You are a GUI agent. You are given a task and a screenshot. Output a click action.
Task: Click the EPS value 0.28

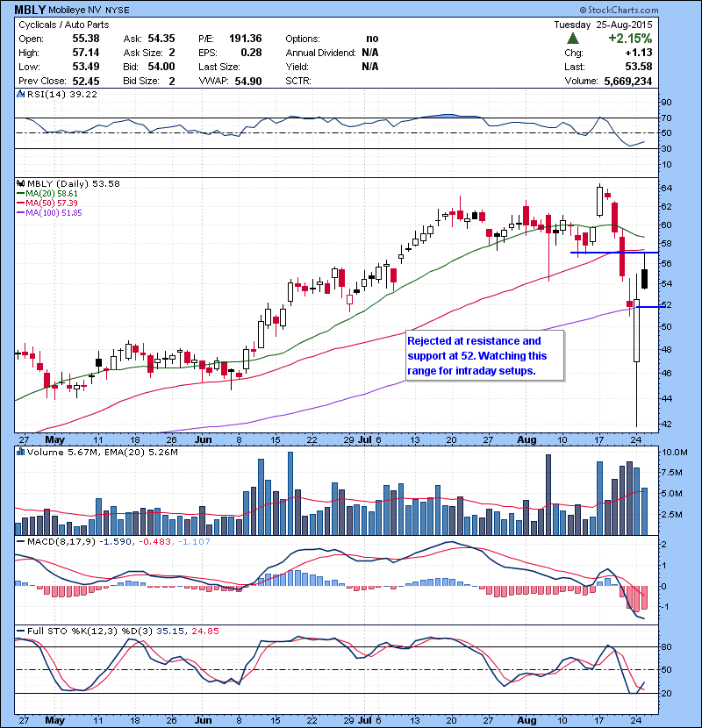[x=251, y=53]
